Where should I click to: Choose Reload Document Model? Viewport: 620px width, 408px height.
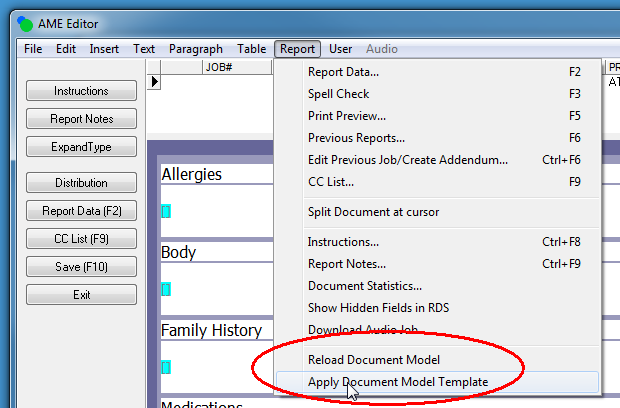pyautogui.click(x=373, y=360)
